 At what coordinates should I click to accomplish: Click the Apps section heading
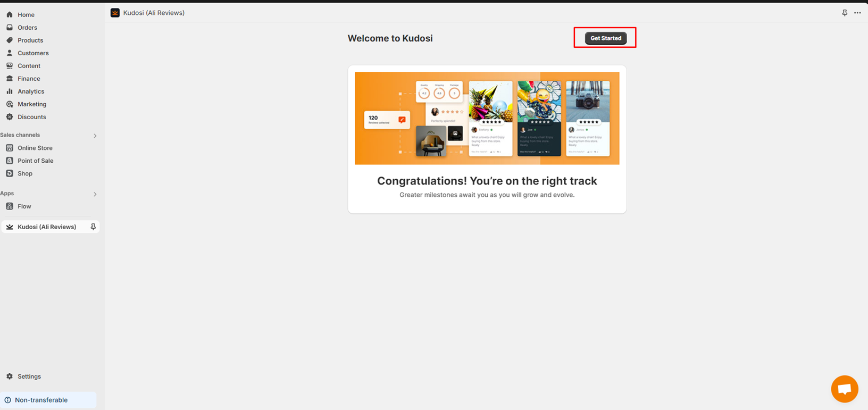[7, 194]
